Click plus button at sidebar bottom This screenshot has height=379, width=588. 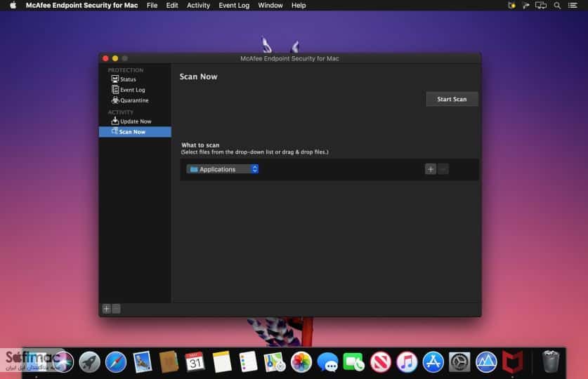[107, 309]
